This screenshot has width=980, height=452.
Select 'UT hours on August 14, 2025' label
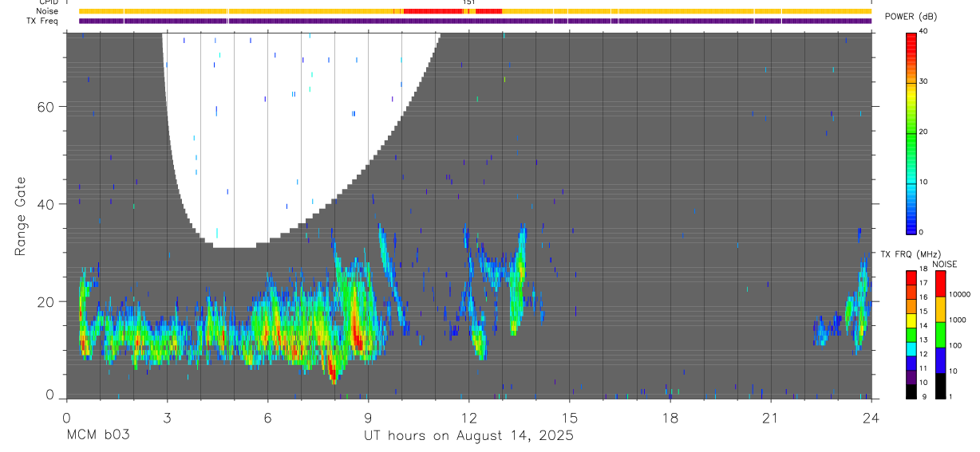click(x=468, y=436)
